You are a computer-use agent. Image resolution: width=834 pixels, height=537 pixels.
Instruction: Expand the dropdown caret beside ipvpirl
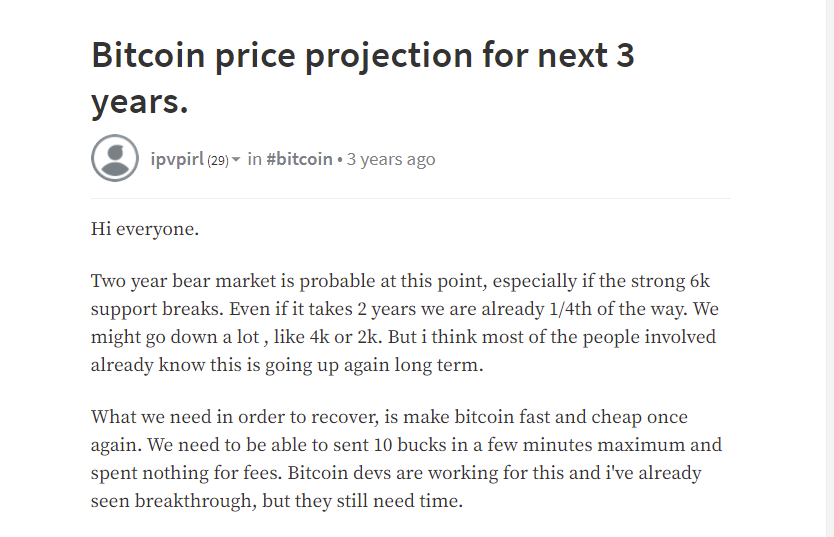[236, 159]
